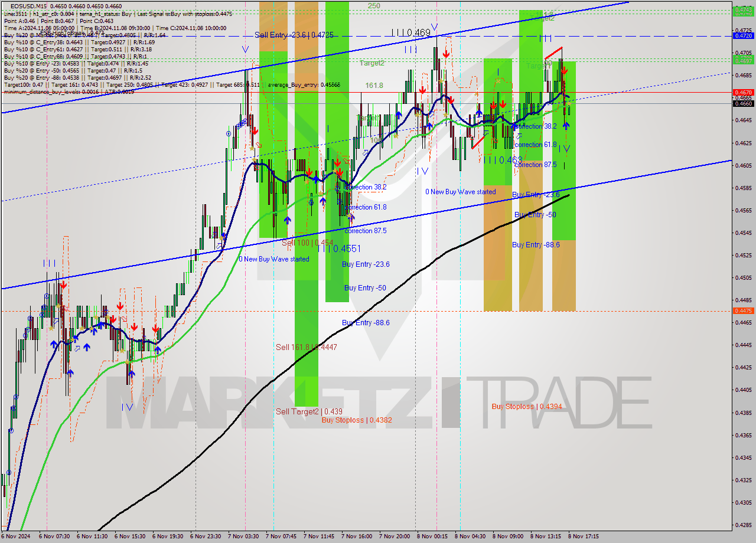The width and height of the screenshot is (756, 543).
Task: Click the 0.4625 price axis value
Action: pos(742,143)
